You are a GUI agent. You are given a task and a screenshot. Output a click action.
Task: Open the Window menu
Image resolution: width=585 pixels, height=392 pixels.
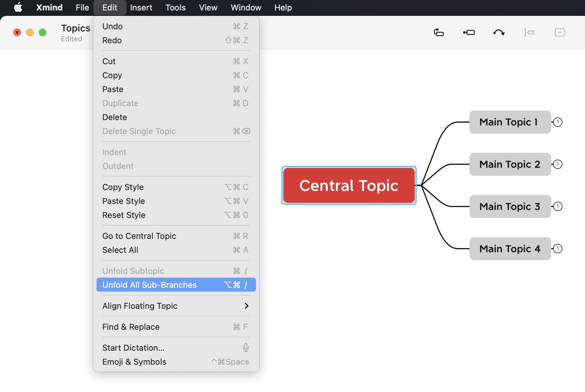pos(246,7)
